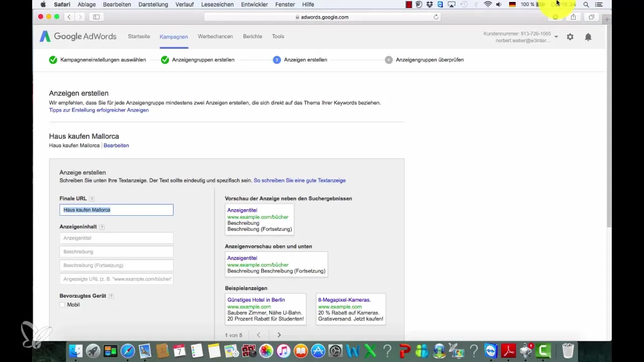Click the Google AdWords logo
This screenshot has height=362, width=644.
click(x=78, y=36)
